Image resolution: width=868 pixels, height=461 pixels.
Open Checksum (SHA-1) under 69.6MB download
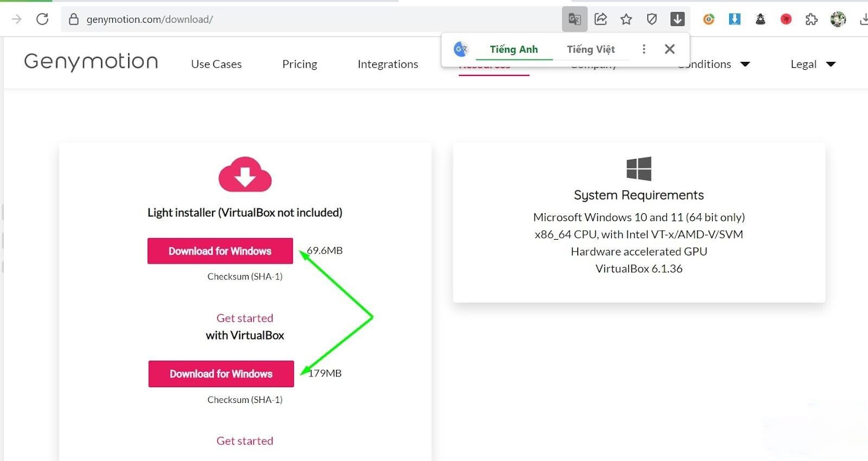[245, 277]
